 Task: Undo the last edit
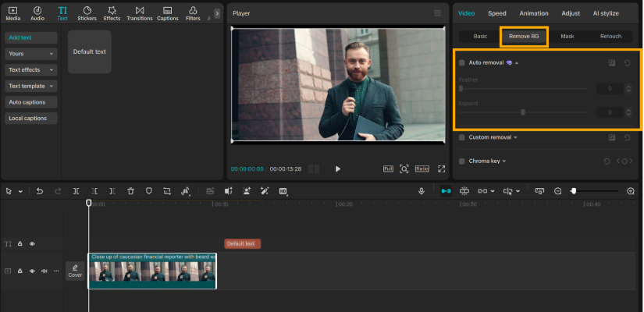[x=40, y=191]
